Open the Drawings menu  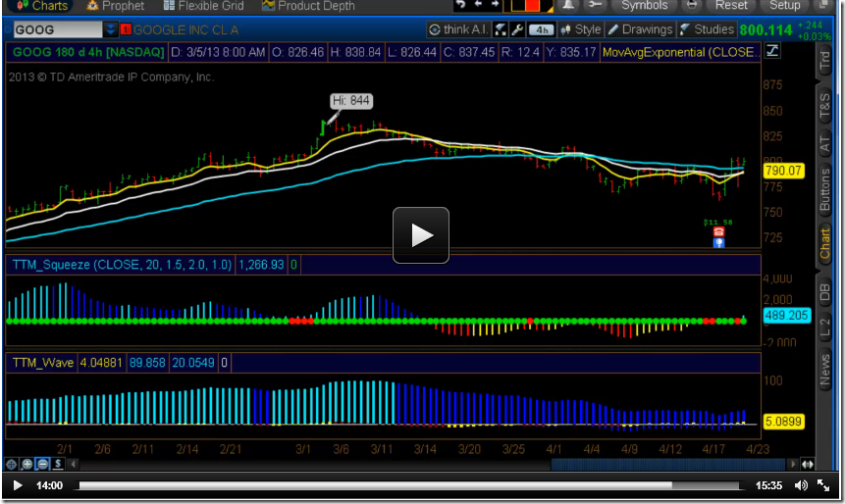[640, 29]
